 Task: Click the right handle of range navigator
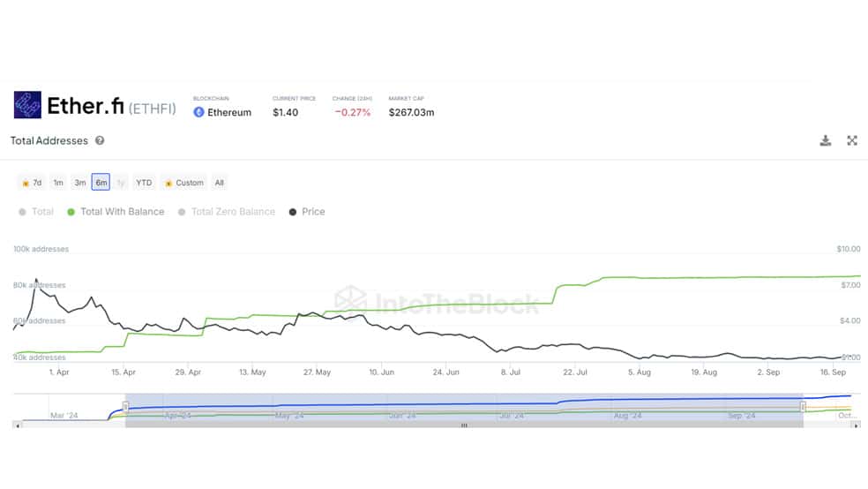pyautogui.click(x=803, y=407)
